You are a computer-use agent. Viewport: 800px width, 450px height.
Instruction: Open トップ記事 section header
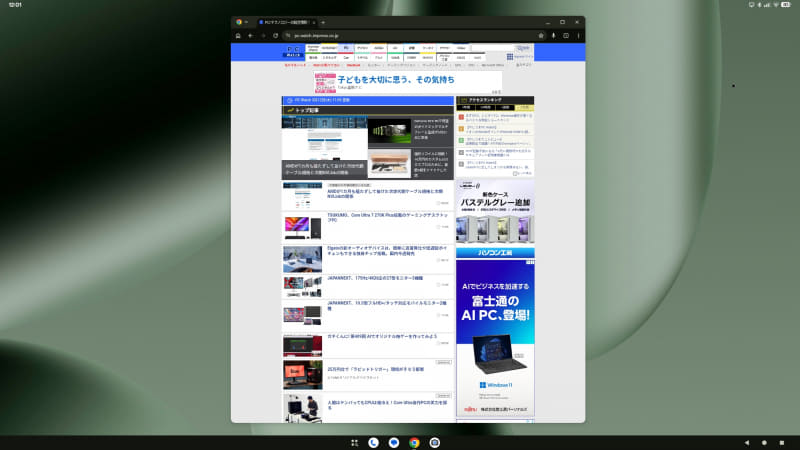click(x=367, y=110)
